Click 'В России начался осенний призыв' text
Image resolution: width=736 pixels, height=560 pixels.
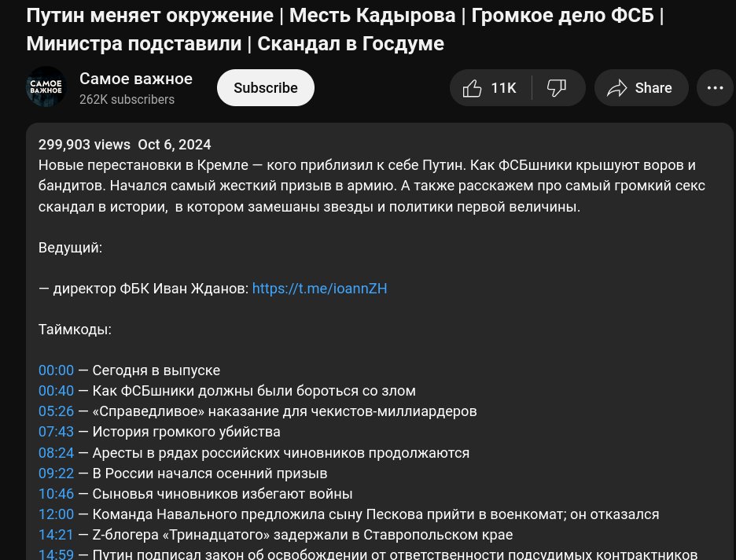[210, 473]
